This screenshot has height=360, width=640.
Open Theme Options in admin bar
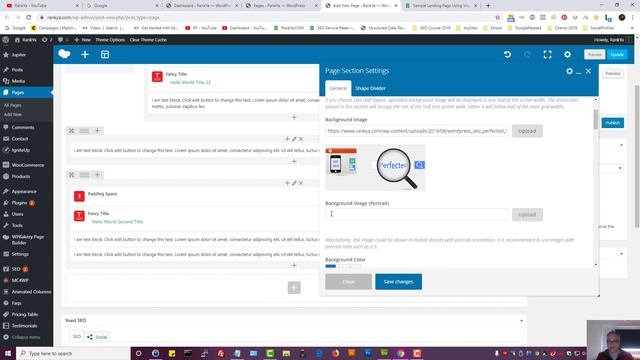point(110,40)
